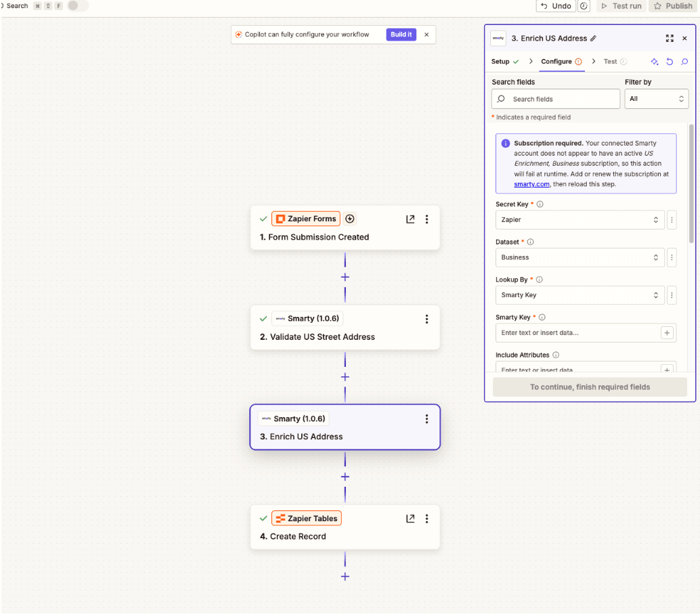Switch to the Configure tab
The height and width of the screenshot is (614, 700).
pyautogui.click(x=562, y=62)
